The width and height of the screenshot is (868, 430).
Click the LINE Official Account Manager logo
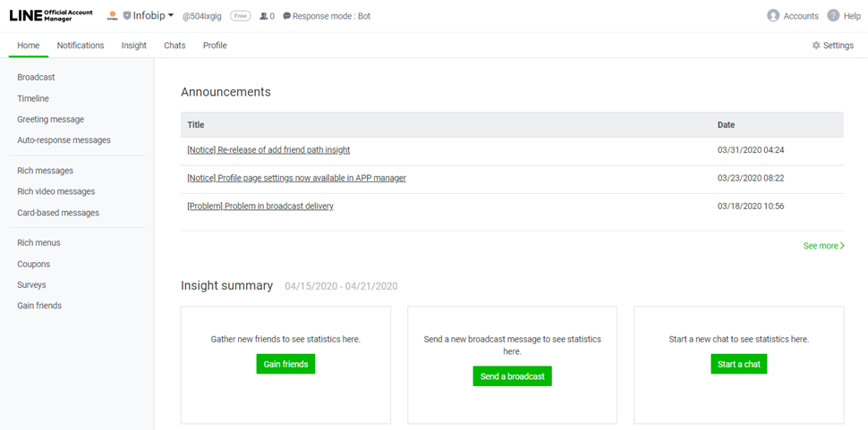click(50, 15)
